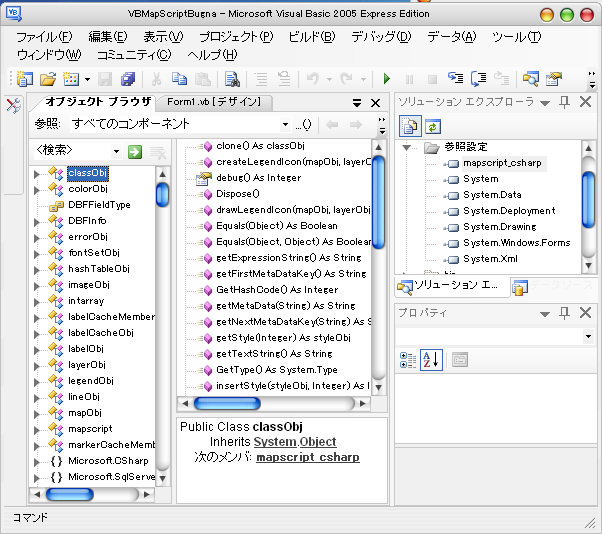Image resolution: width=602 pixels, height=534 pixels.
Task: Click the Refresh icon in Solution Explorer
Action: point(433,127)
